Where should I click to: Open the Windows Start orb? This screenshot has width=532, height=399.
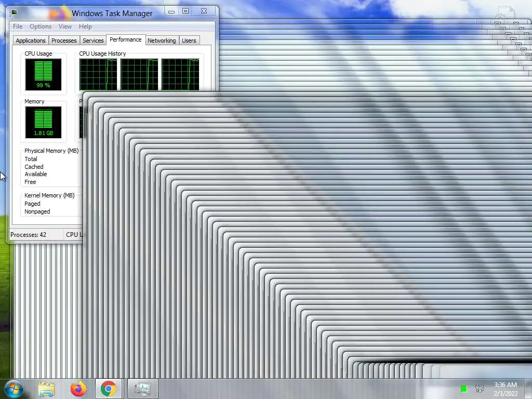pos(14,389)
